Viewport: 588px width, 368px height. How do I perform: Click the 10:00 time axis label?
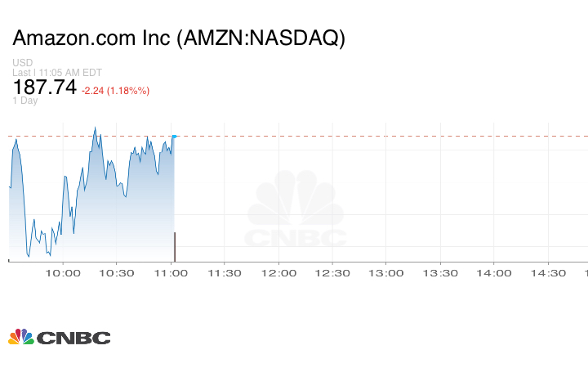click(x=62, y=273)
